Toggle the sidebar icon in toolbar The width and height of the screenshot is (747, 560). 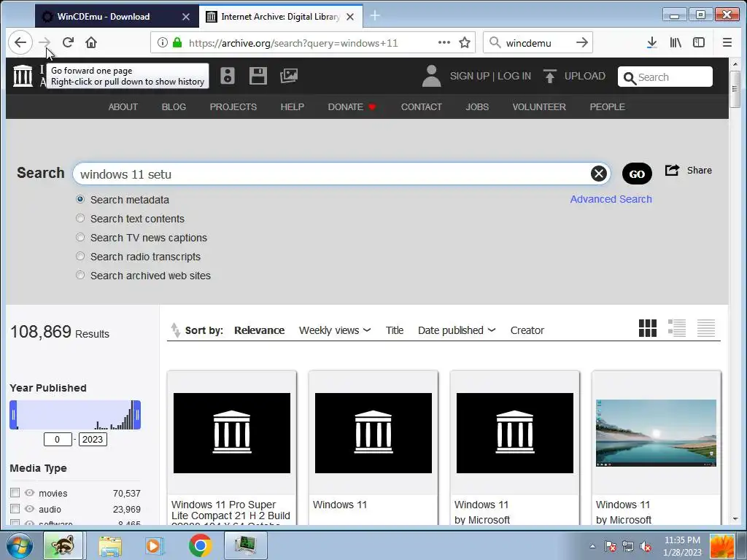coord(698,42)
